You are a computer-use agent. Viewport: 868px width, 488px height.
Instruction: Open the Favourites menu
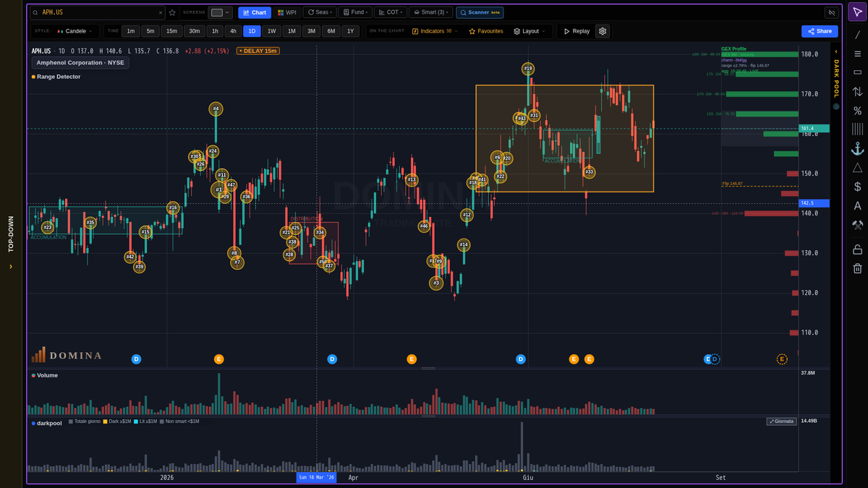coord(485,31)
